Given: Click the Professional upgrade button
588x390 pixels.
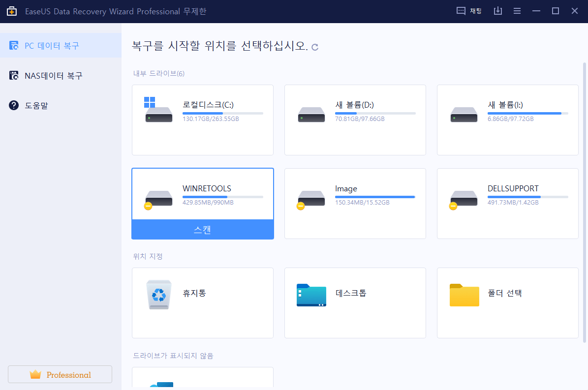Looking at the screenshot, I should point(60,374).
